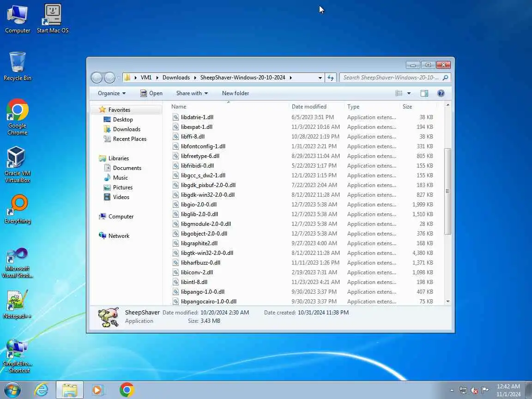Refresh the folder view
532x399 pixels.
[x=331, y=78]
